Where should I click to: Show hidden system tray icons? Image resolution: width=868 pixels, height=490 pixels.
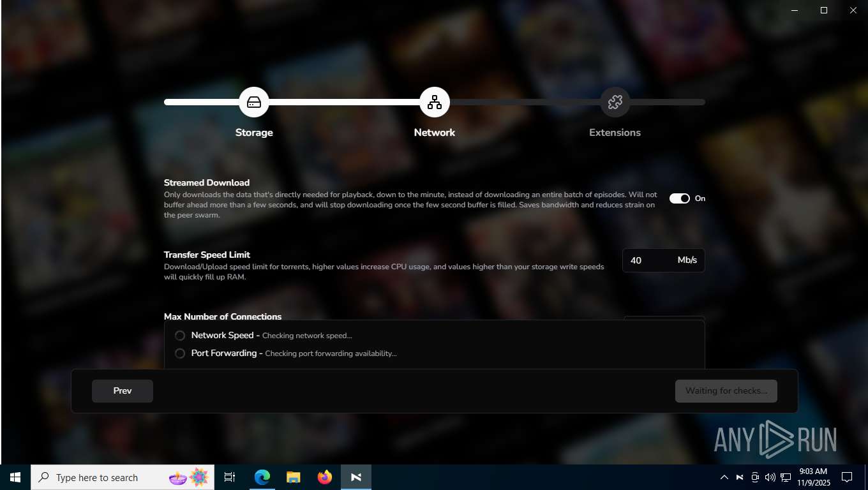[724, 477]
